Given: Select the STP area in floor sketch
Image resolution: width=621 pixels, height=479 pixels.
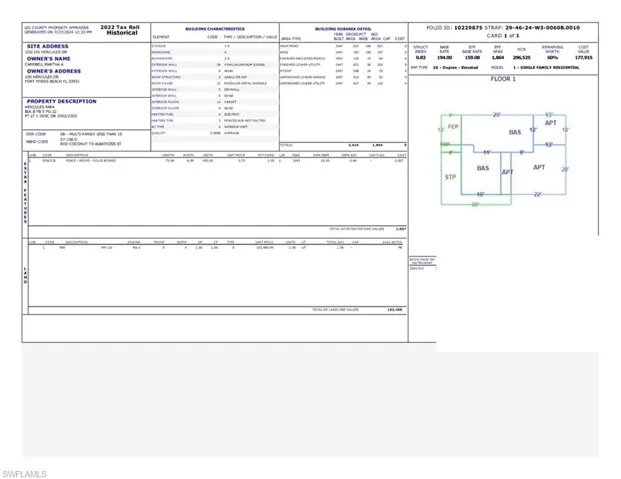Looking at the screenshot, I should pos(450,177).
